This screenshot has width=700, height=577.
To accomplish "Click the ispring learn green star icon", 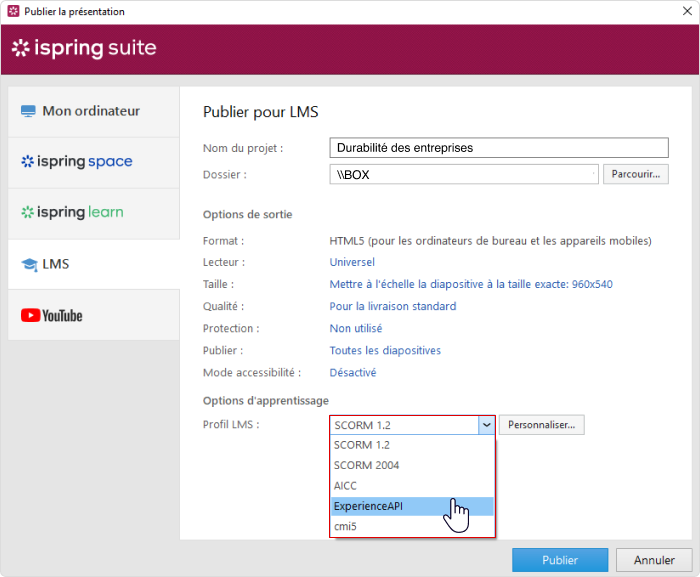I will click(28, 212).
